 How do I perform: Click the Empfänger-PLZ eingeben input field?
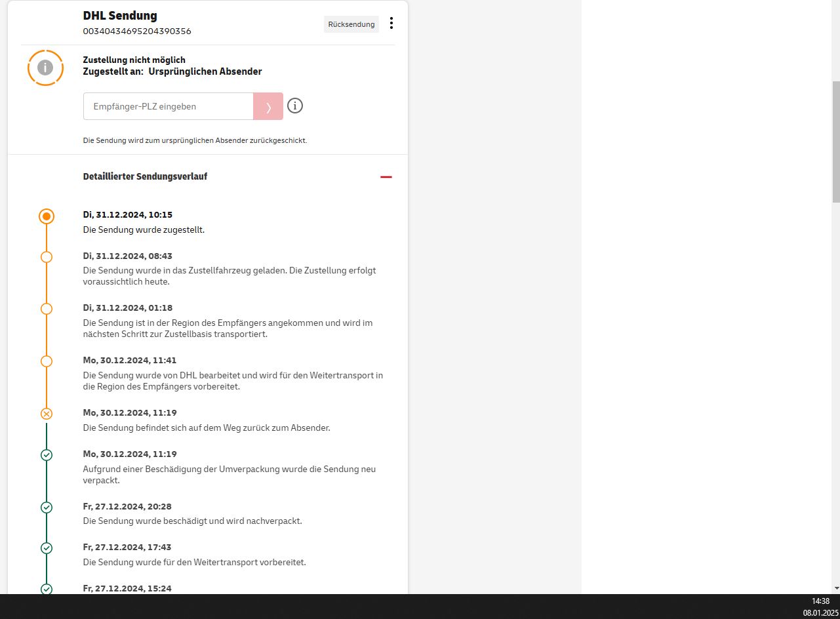[x=169, y=106]
